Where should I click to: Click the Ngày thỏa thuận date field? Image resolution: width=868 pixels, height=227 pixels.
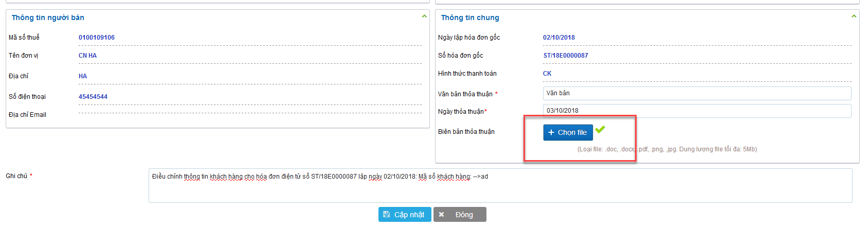tap(697, 111)
